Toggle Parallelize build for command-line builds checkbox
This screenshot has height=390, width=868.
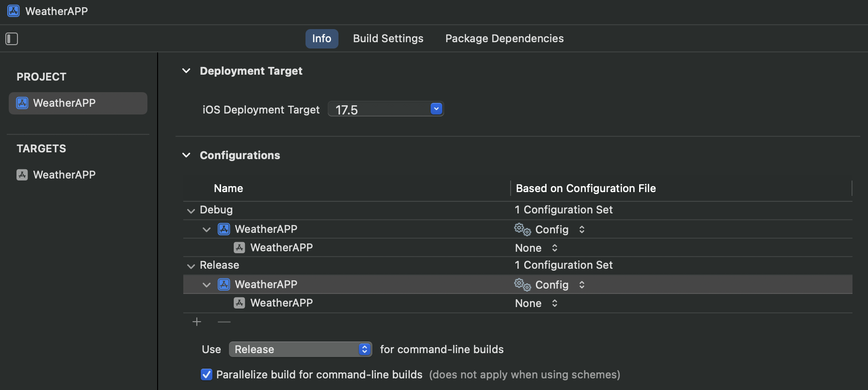pyautogui.click(x=207, y=374)
